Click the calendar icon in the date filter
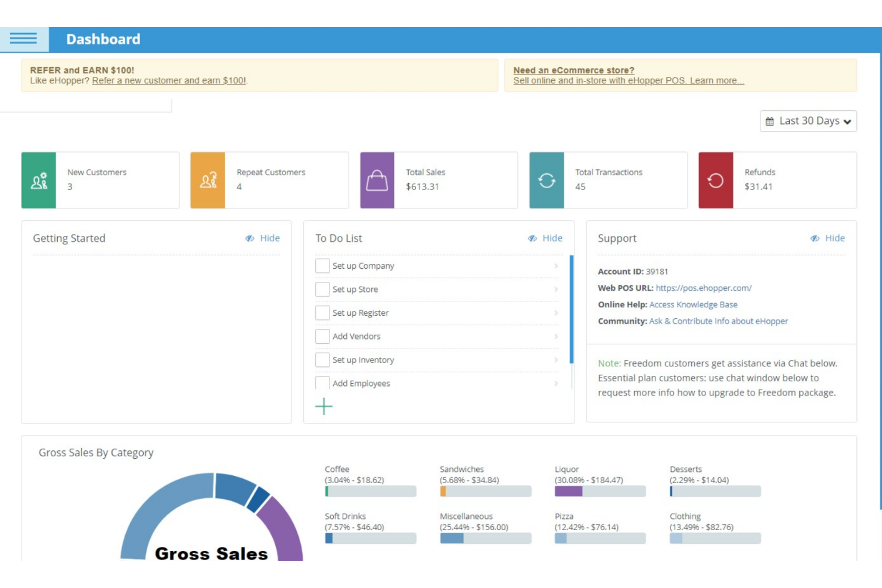The image size is (882, 588). point(771,121)
